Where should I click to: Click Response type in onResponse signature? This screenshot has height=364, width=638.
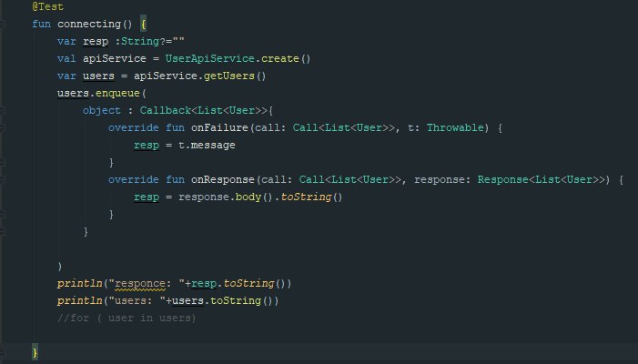[503, 180]
